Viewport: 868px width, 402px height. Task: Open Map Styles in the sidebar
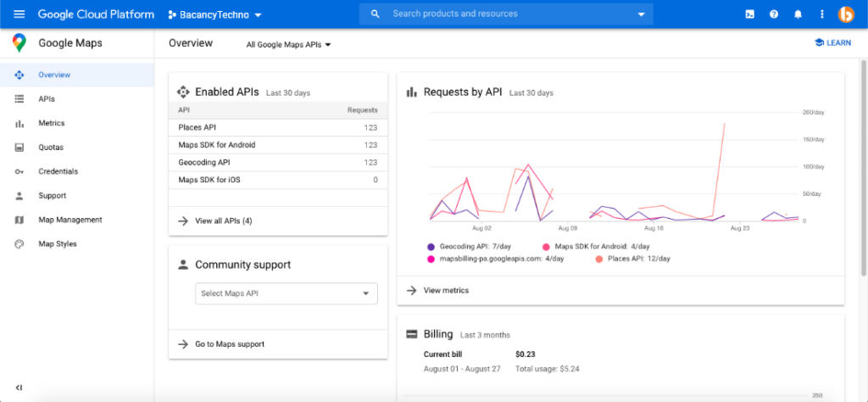tap(77, 243)
